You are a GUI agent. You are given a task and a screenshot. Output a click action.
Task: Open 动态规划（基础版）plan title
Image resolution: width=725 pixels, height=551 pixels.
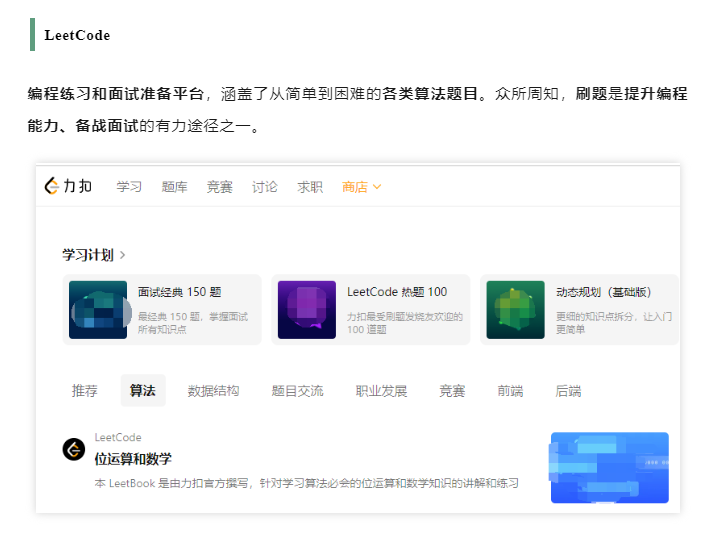604,292
